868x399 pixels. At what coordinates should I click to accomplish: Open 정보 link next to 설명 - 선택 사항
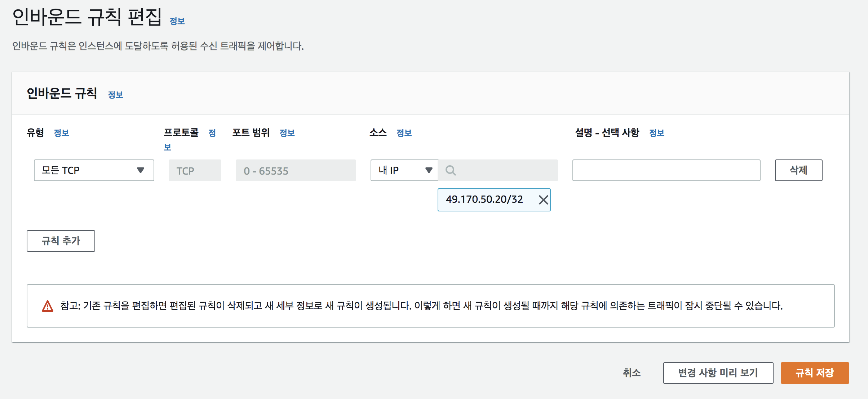coord(656,133)
